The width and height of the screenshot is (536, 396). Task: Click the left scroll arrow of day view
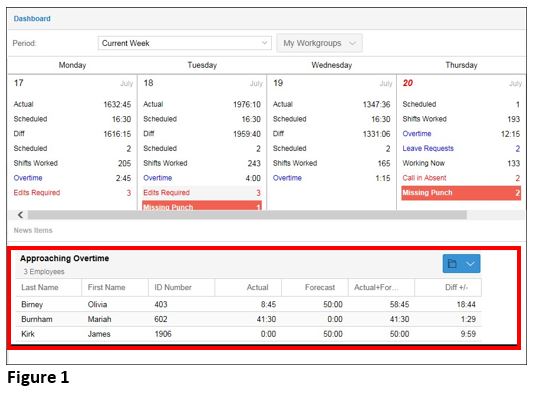[x=21, y=215]
